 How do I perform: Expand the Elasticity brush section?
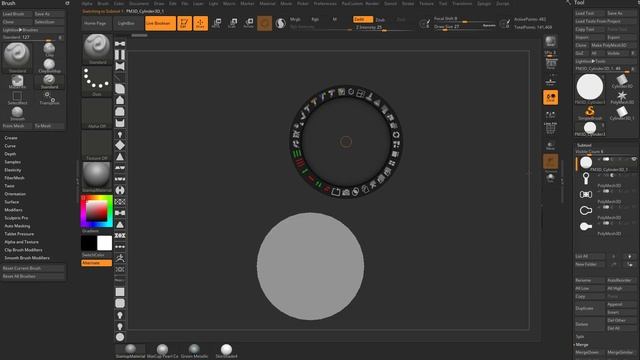pos(13,170)
